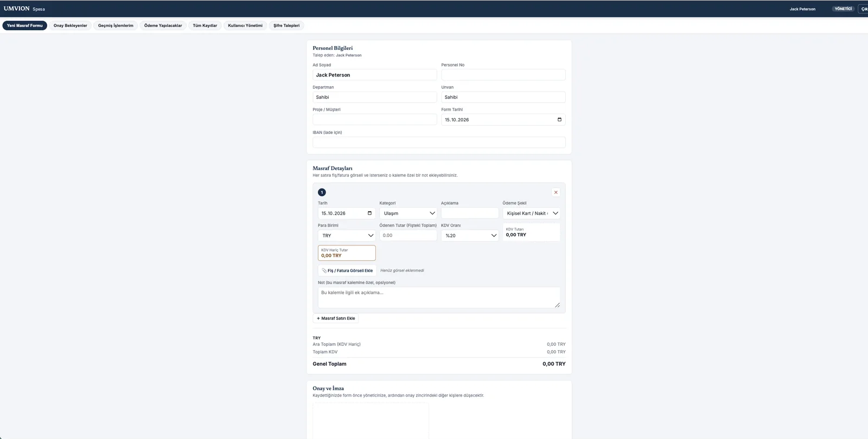This screenshot has width=868, height=439.
Task: Open the Para Birimi TRY dropdown
Action: pos(347,235)
